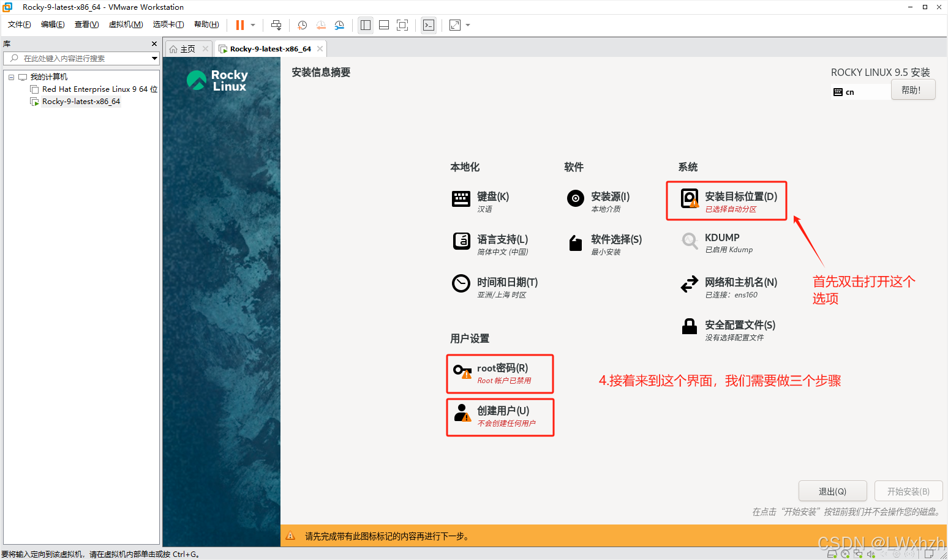
Task: Click the 帮助! help button
Action: pyautogui.click(x=912, y=90)
